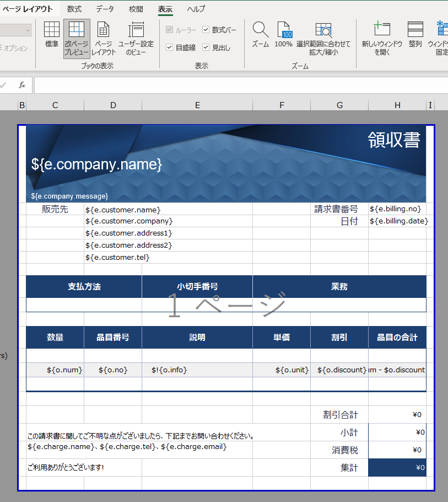The image size is (448, 502).
Task: Select the ${e.billing.date} cell
Action: pos(397,221)
